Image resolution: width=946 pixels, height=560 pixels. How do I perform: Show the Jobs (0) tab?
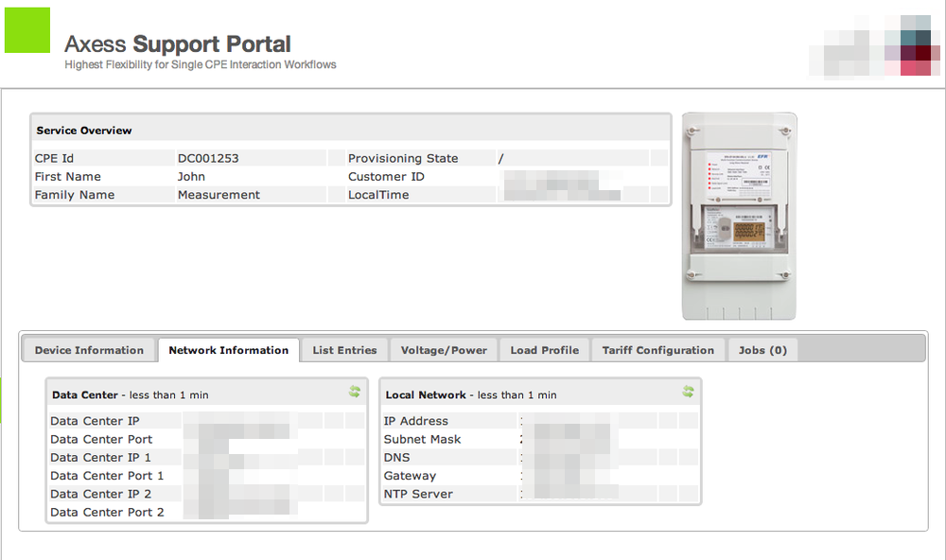(762, 350)
